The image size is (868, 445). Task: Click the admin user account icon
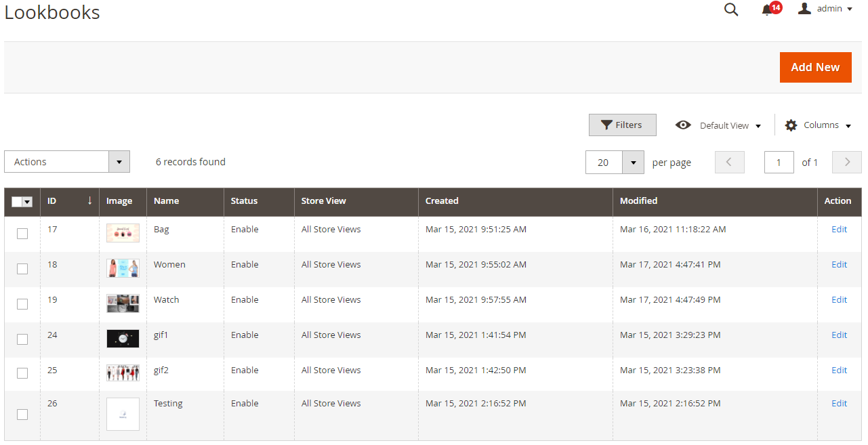804,9
